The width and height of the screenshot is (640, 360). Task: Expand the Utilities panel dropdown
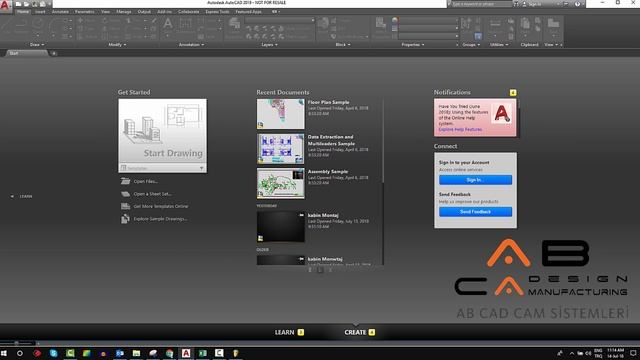(499, 44)
